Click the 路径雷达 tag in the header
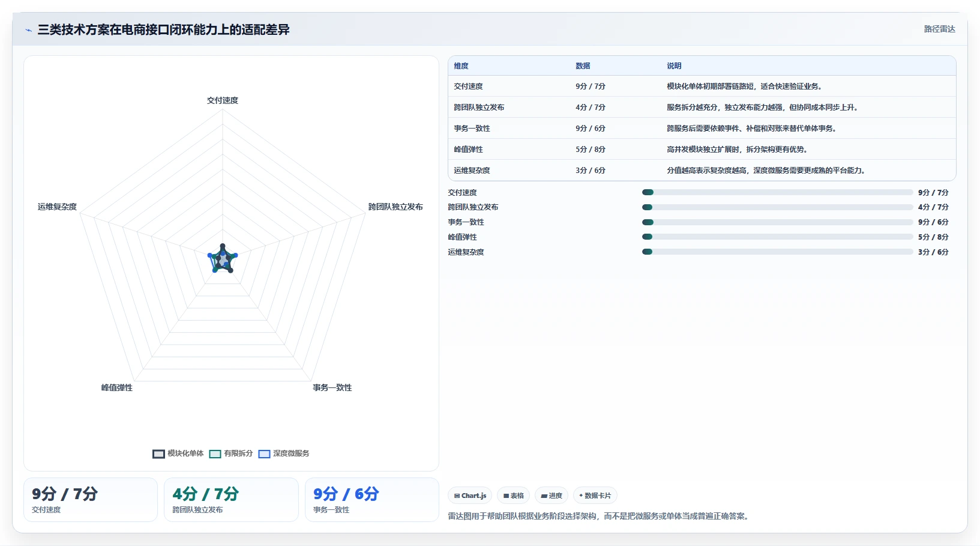This screenshot has height=546, width=980. tap(939, 29)
